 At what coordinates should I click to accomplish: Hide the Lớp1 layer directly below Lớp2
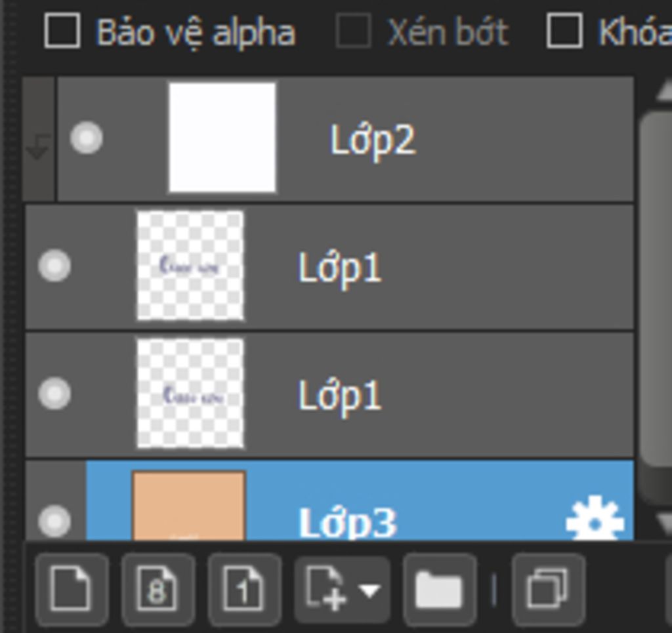[54, 266]
